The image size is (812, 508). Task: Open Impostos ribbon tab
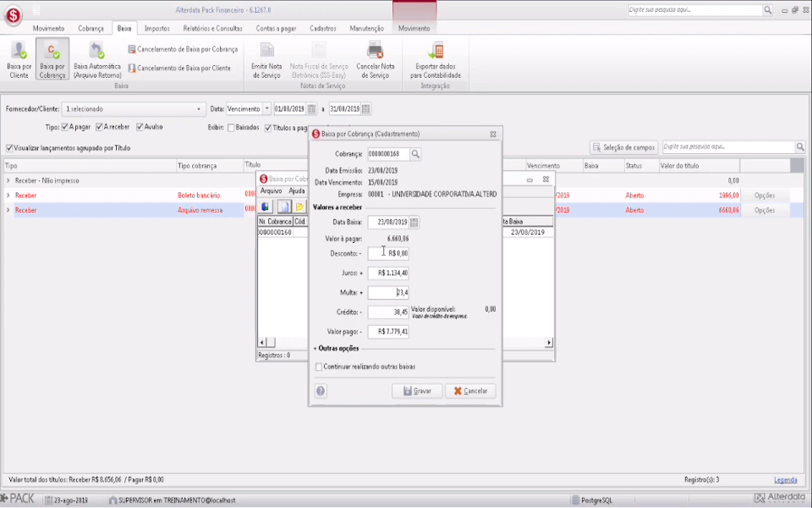tap(157, 29)
